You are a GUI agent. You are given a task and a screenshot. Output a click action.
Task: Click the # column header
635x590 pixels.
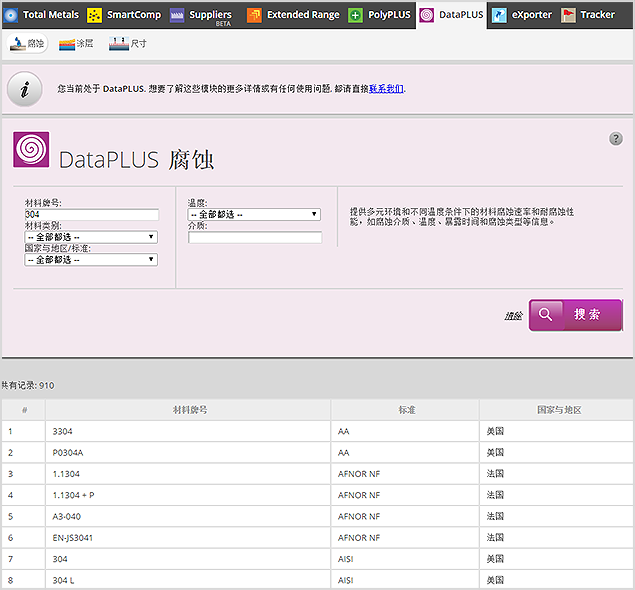pos(24,410)
